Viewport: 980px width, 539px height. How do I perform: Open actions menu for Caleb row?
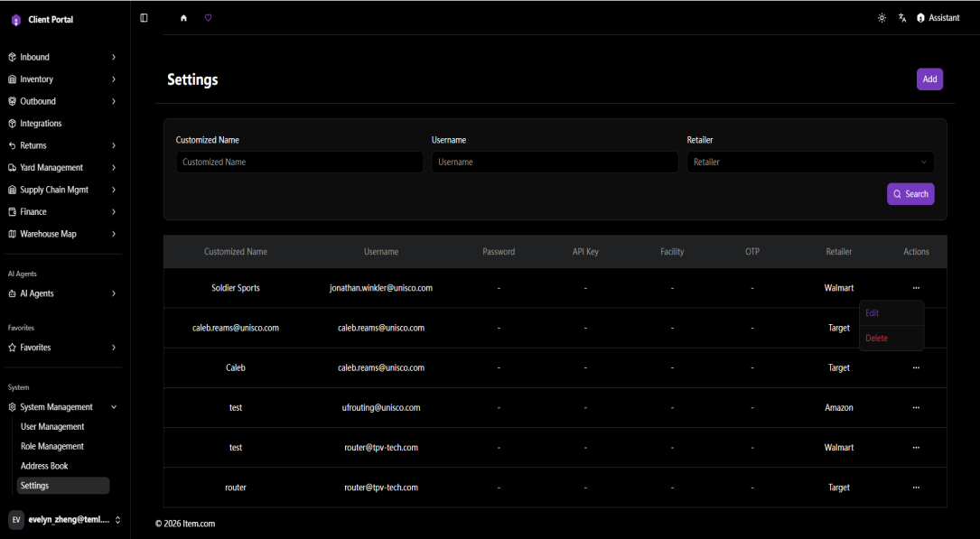tap(916, 367)
